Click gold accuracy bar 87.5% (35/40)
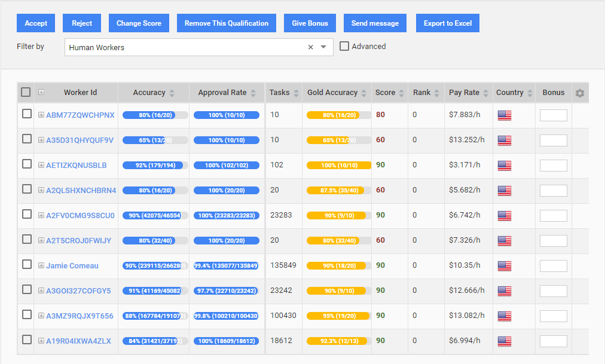605x364 pixels. [339, 191]
